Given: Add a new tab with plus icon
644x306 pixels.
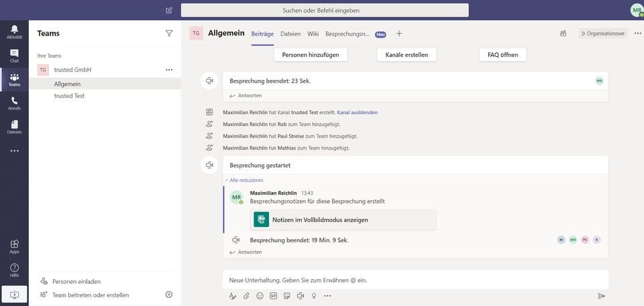Looking at the screenshot, I should click(x=398, y=34).
